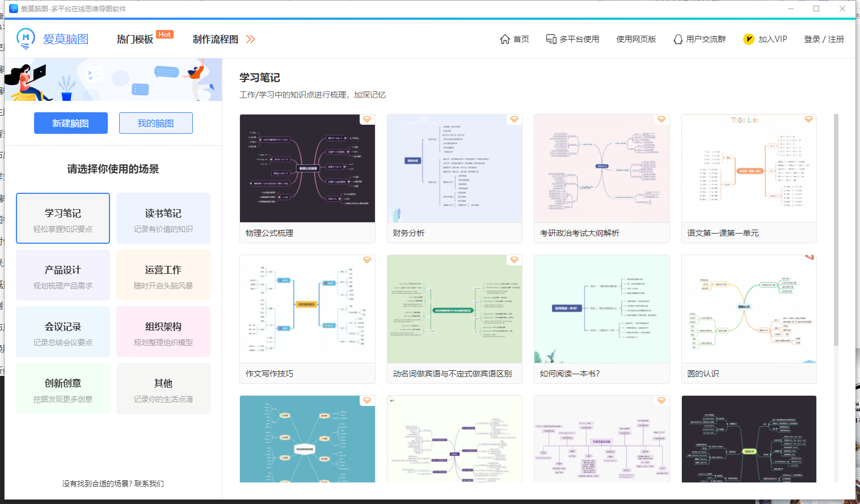Select the 读书笔记 scene

tap(163, 218)
